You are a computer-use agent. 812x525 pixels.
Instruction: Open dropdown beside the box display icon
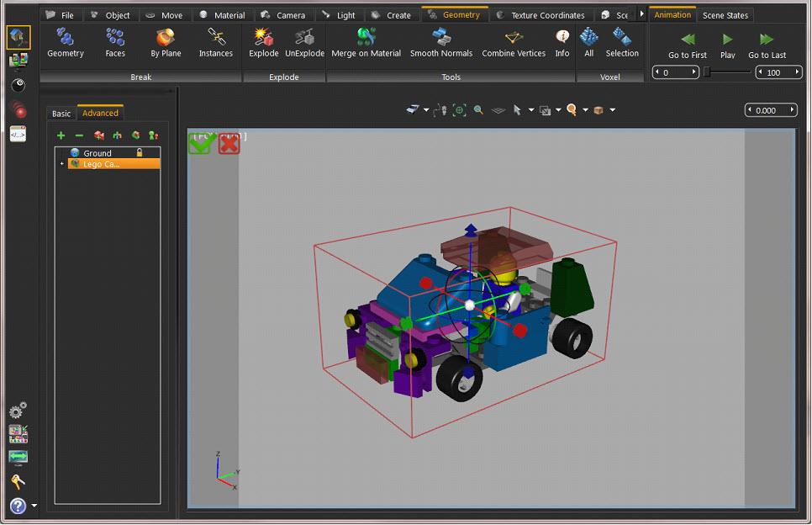(613, 110)
